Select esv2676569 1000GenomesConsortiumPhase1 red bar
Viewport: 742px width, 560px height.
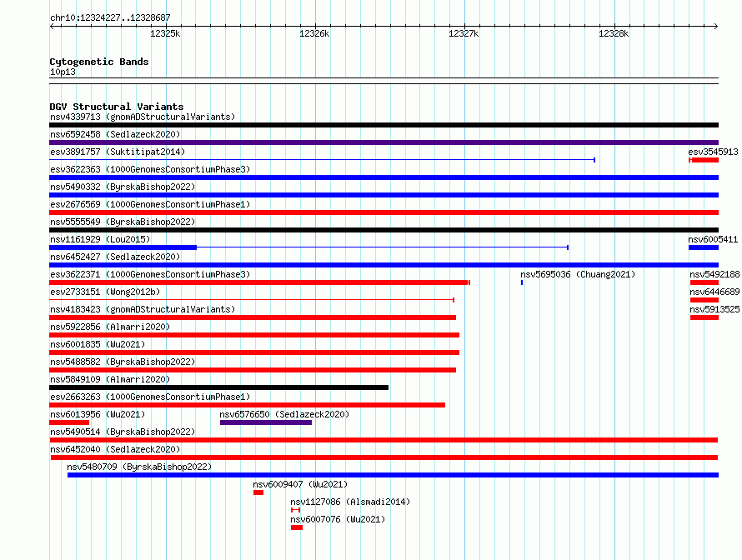tap(384, 212)
